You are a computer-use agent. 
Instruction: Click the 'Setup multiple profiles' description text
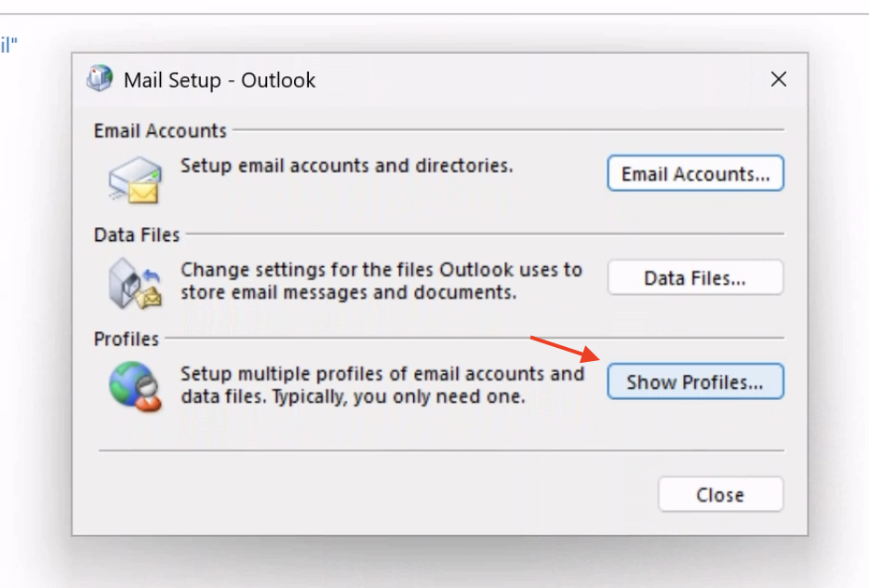click(x=382, y=385)
